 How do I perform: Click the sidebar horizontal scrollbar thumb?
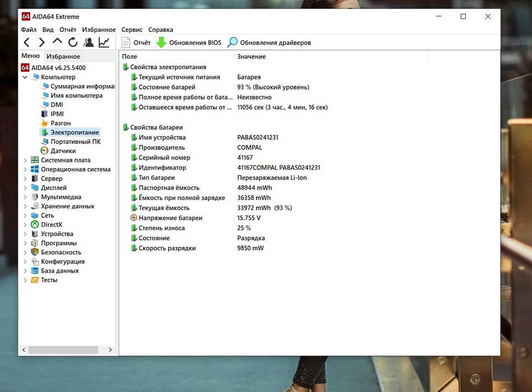63,349
